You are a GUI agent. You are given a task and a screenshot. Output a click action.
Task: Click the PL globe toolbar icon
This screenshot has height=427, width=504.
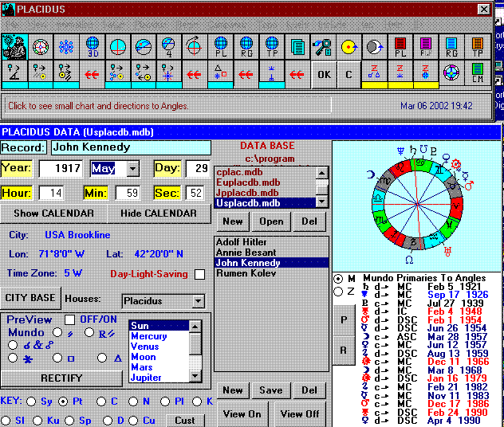pos(220,47)
